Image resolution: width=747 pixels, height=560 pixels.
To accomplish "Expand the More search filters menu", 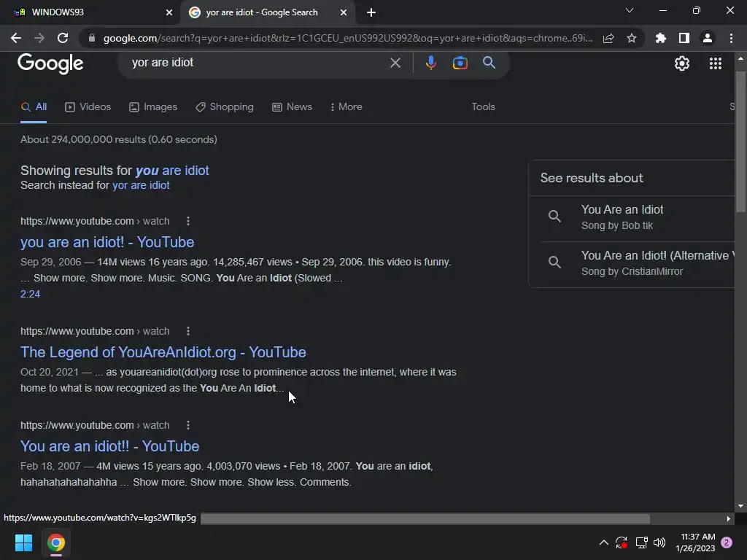I will click(x=347, y=106).
